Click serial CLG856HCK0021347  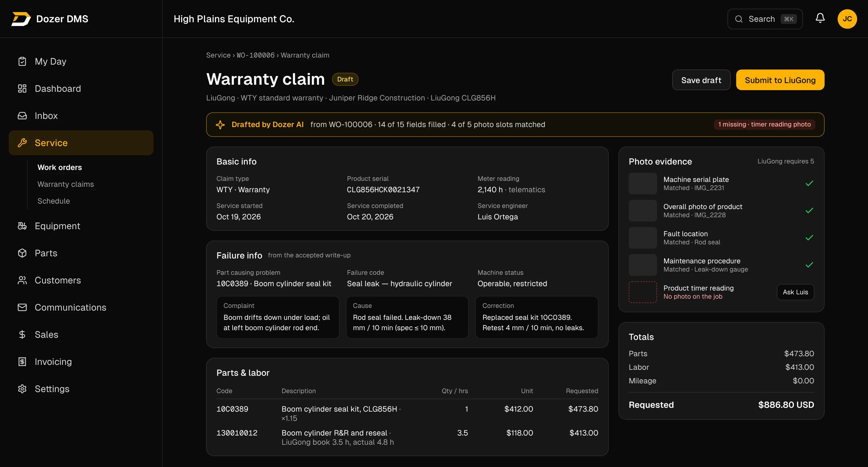pos(383,190)
